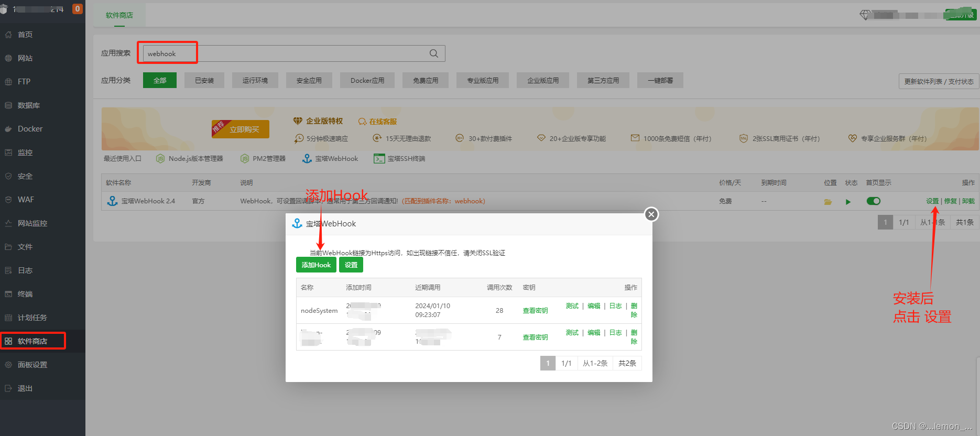The image size is (980, 436).
Task: Click 编辑 for nodeSystem hook
Action: pyautogui.click(x=594, y=306)
